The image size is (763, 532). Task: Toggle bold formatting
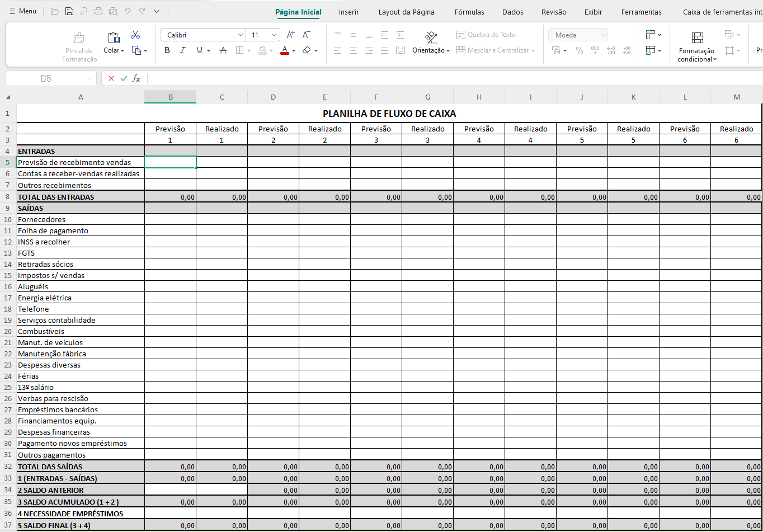coord(167,50)
